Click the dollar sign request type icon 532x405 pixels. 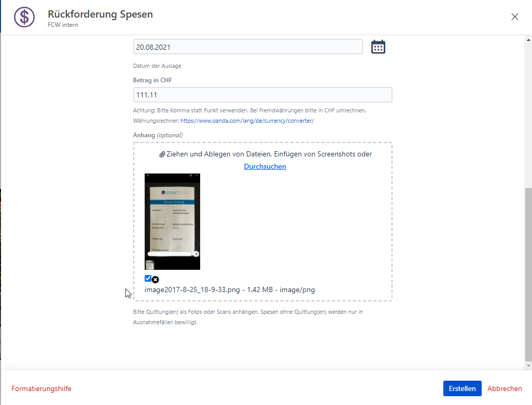24,17
